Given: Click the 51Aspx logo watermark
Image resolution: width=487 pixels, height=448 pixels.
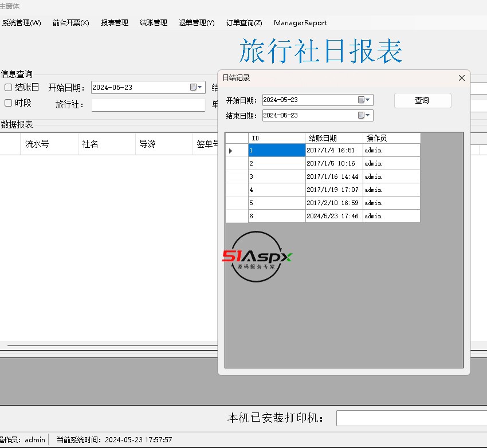Looking at the screenshot, I should point(257,257).
